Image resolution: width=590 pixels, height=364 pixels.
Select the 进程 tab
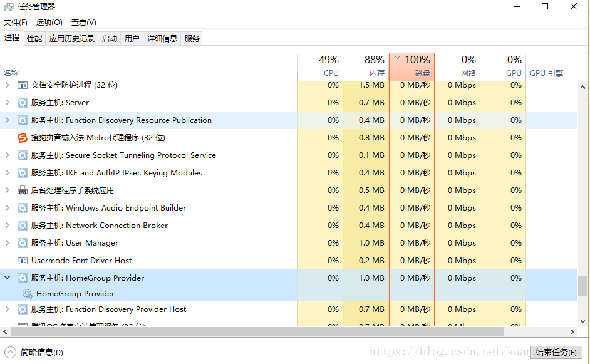[x=12, y=37]
